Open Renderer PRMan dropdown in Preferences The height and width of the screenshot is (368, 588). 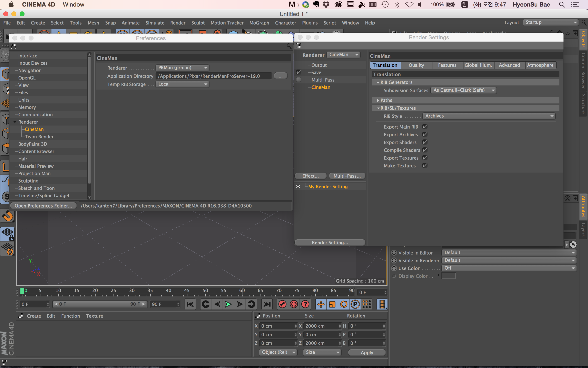(182, 68)
